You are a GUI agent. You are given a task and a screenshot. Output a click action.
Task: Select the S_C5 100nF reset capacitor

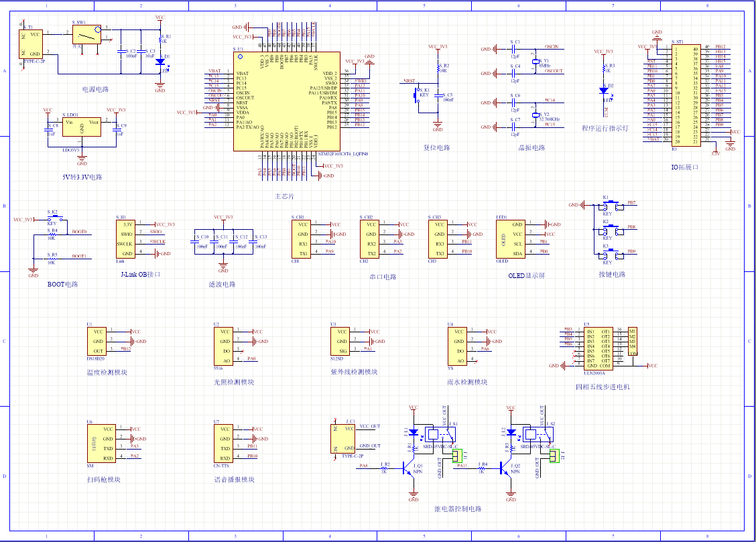438,96
